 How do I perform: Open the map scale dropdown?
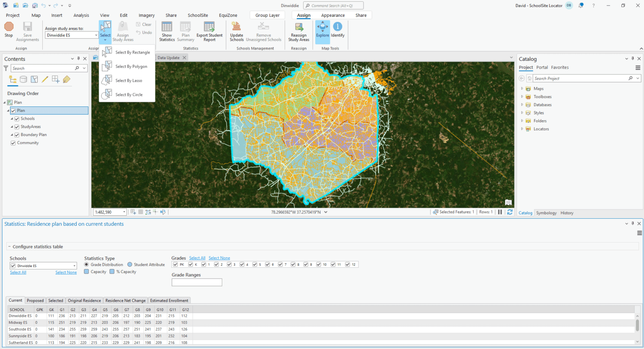pyautogui.click(x=124, y=212)
